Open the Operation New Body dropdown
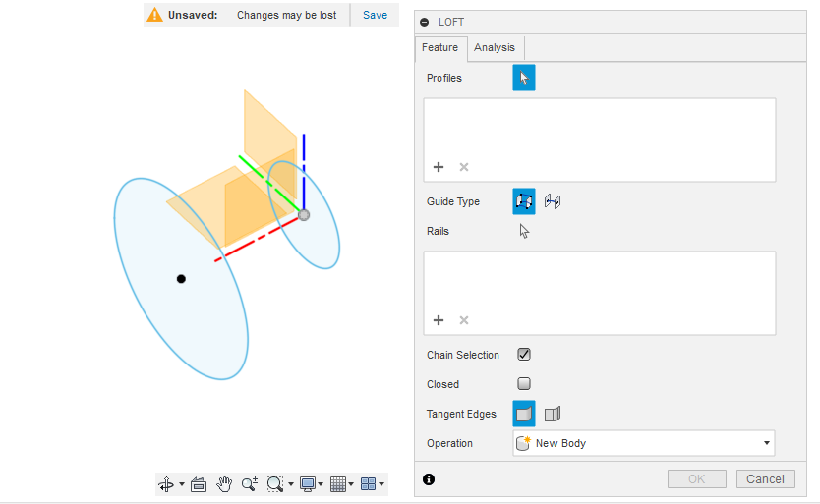 [644, 443]
